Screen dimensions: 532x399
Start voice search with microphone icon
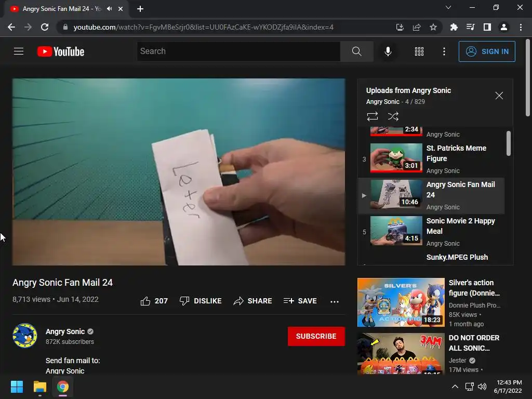388,51
